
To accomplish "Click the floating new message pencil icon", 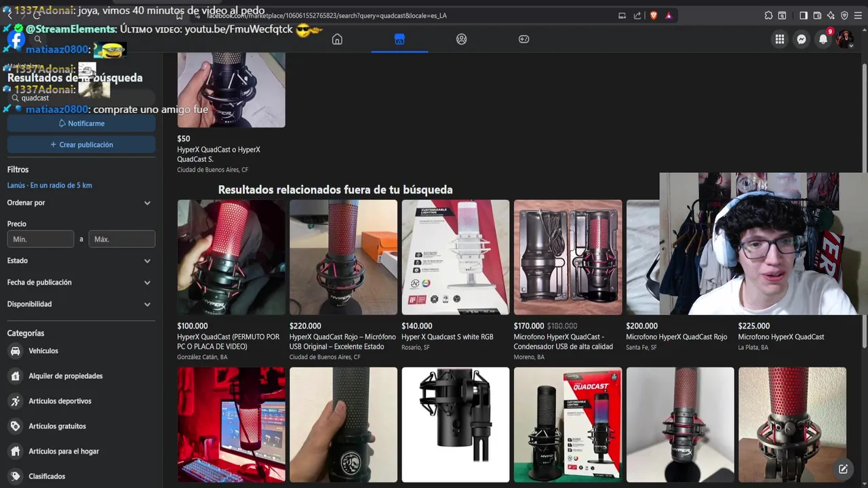I will point(843,469).
